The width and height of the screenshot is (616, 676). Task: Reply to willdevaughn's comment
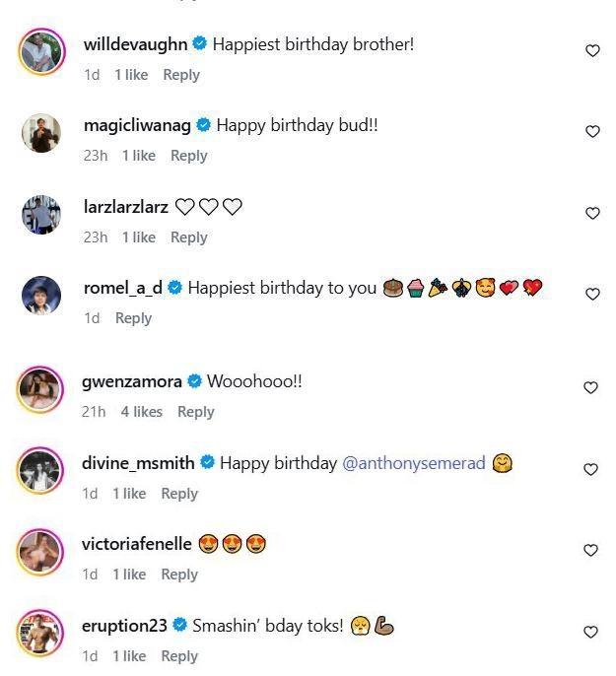[181, 75]
